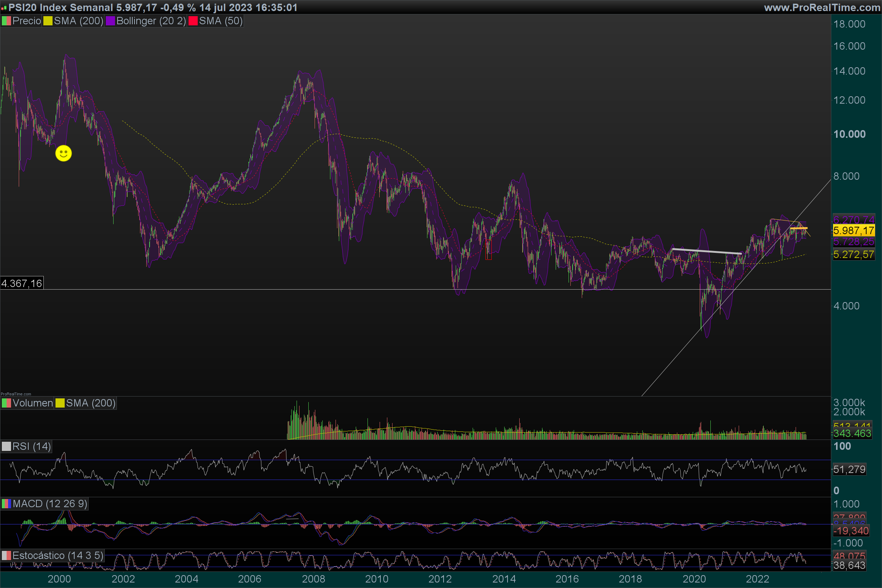Click the yellow SMA (200) price swatch

[x=48, y=21]
